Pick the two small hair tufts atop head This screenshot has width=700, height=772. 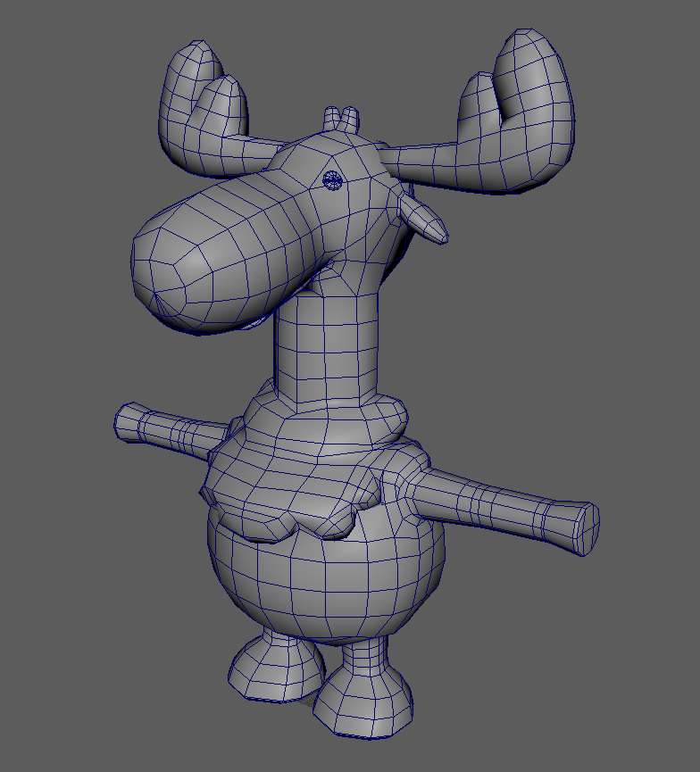341,120
